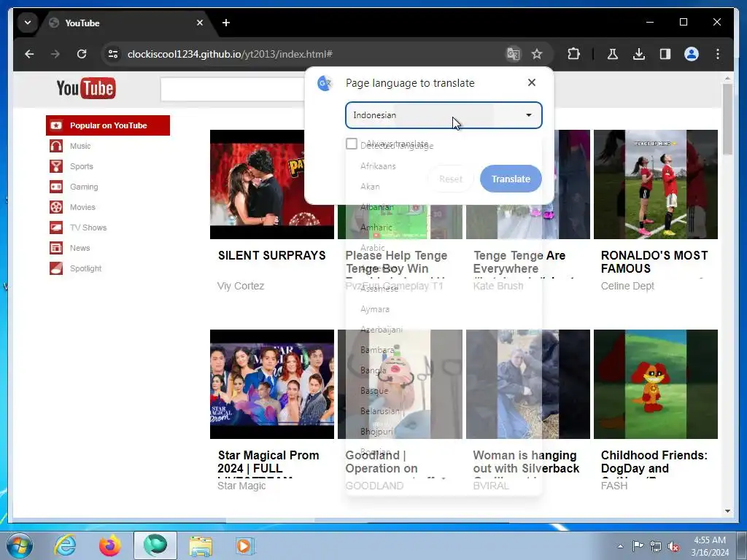Open SILENT SURPRAYS video thumbnail
This screenshot has height=560, width=747.
272,184
